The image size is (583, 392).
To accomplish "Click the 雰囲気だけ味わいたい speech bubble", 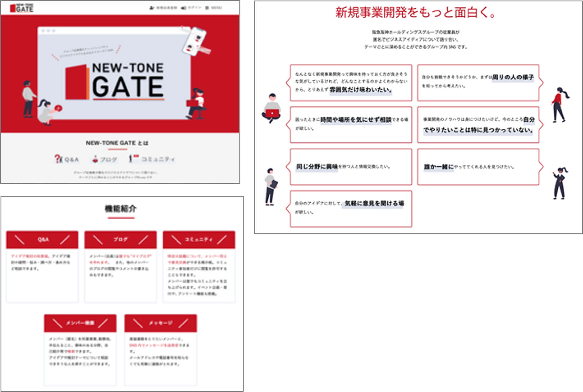I will (x=351, y=83).
